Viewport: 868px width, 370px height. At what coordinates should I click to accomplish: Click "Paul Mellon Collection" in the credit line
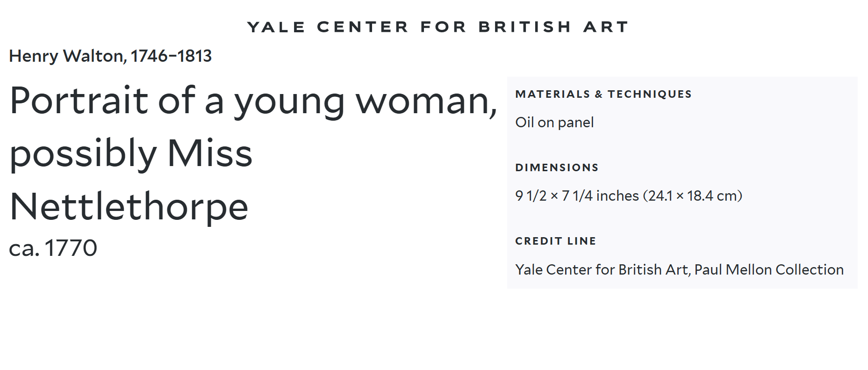tap(769, 269)
